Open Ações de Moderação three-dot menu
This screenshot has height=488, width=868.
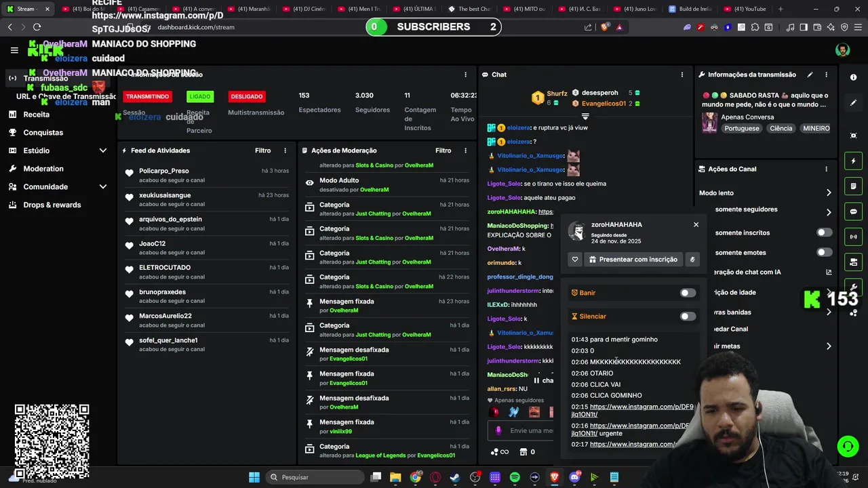[465, 150]
